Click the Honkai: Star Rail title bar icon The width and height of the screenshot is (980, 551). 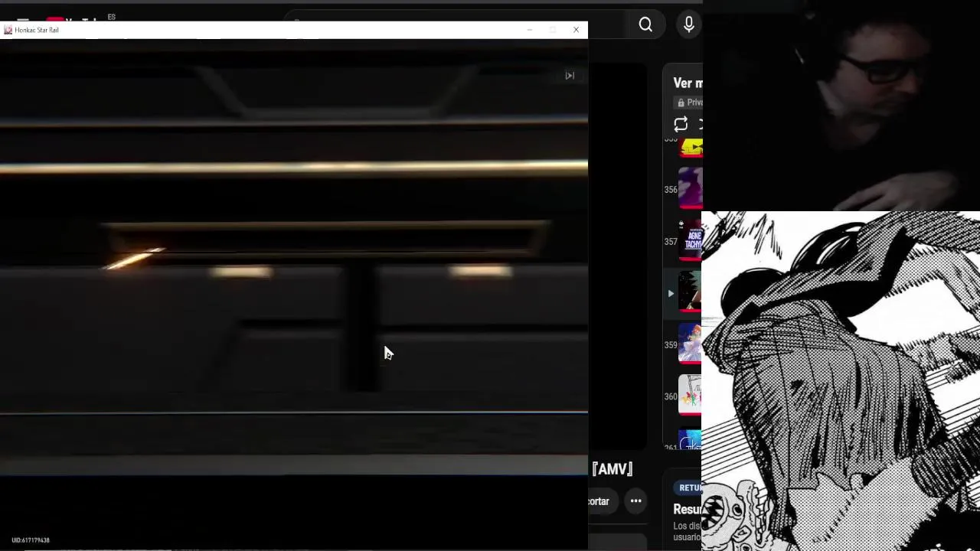click(x=8, y=30)
